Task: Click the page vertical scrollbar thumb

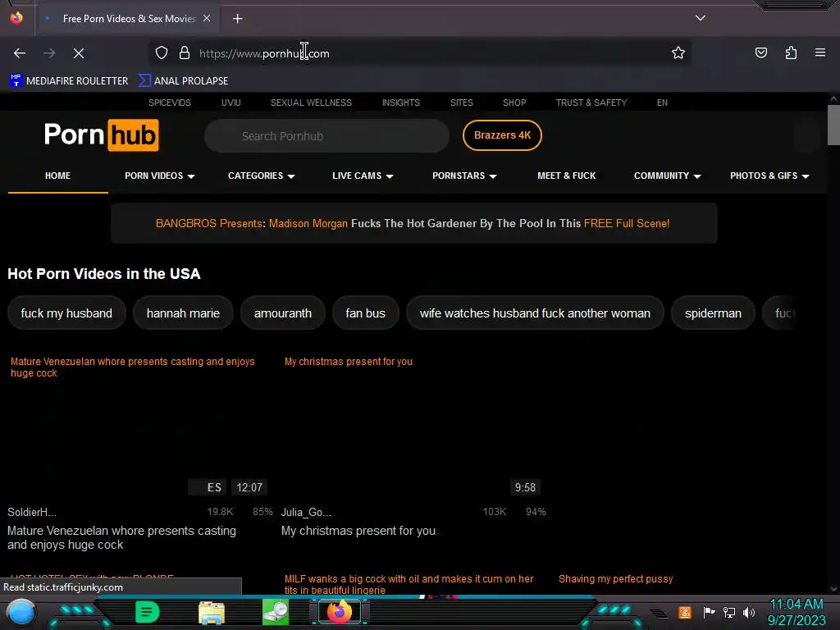Action: coord(833,125)
